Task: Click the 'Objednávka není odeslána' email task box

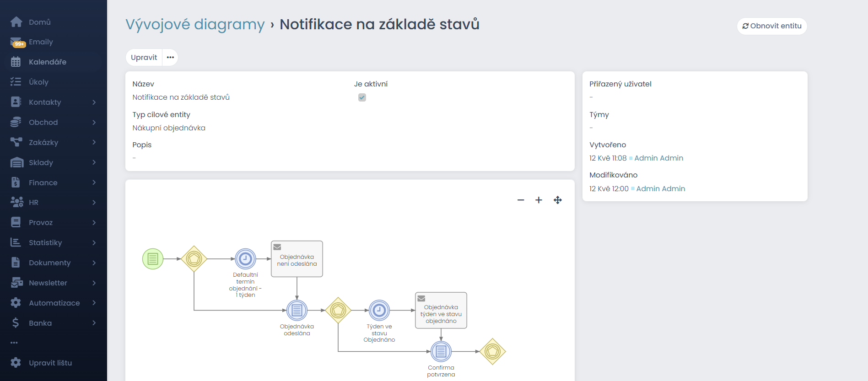Action: tap(297, 259)
